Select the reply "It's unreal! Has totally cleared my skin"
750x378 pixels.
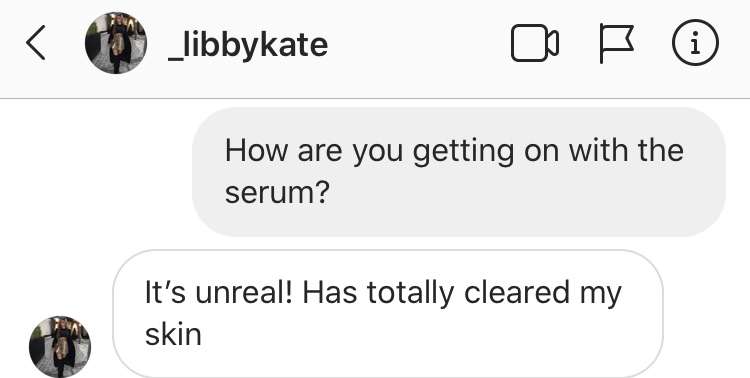coord(388,314)
